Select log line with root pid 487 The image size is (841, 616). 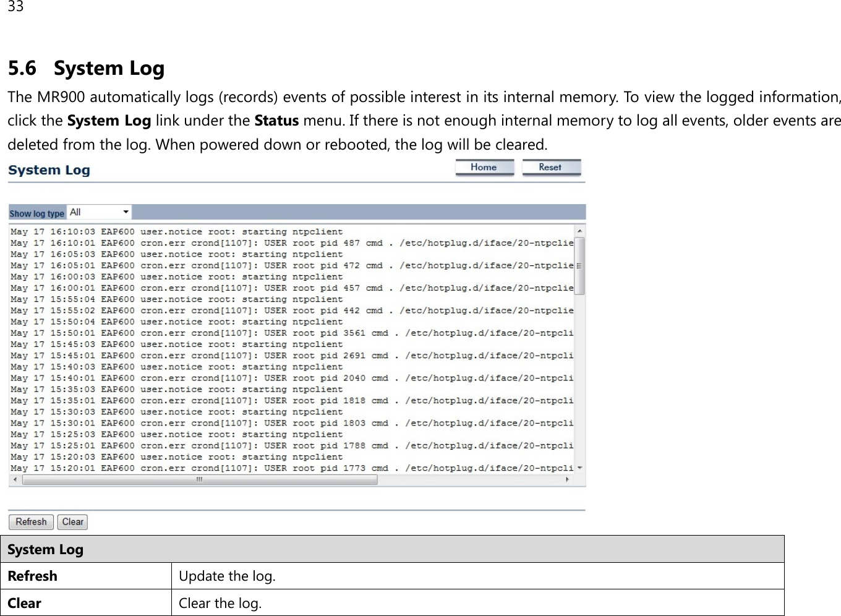(292, 243)
